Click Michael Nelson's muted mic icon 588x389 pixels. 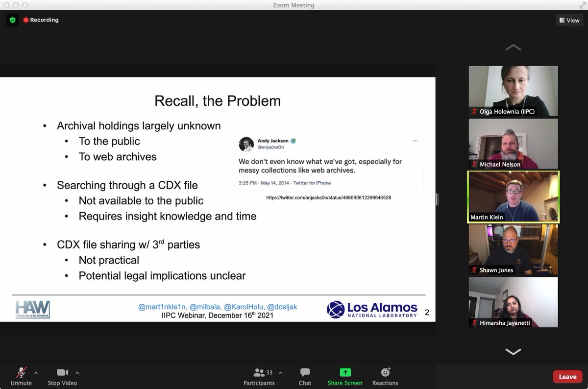pyautogui.click(x=474, y=165)
